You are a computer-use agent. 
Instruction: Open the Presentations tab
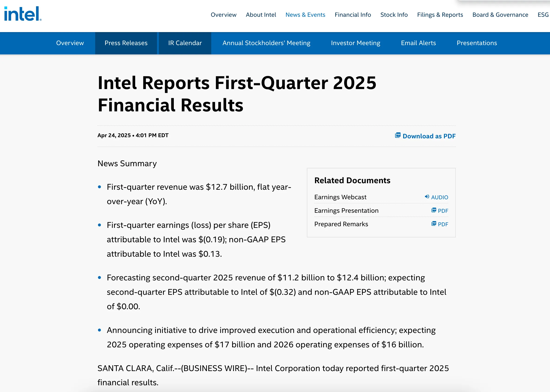[477, 43]
